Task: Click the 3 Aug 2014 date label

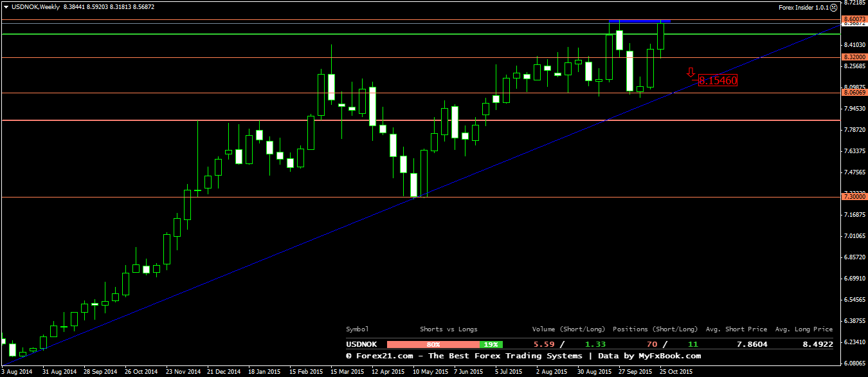Action: [x=17, y=372]
